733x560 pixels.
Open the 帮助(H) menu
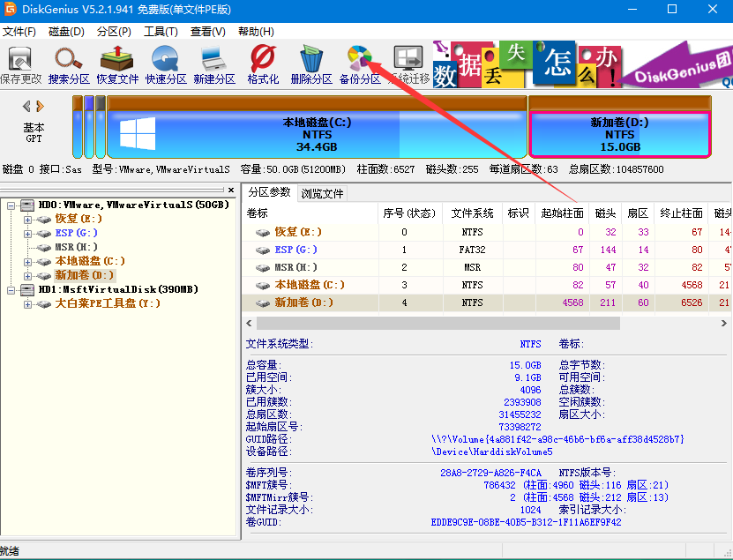click(x=256, y=32)
